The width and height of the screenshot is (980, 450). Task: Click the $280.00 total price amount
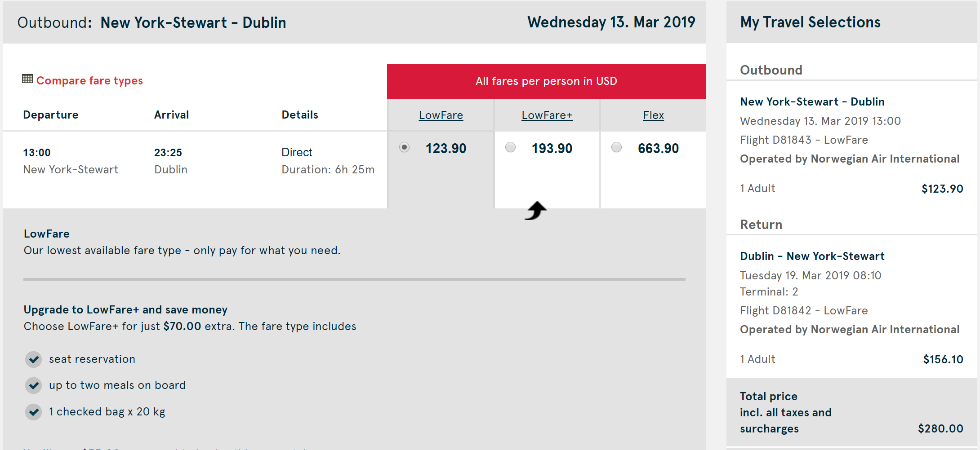pyautogui.click(x=940, y=428)
